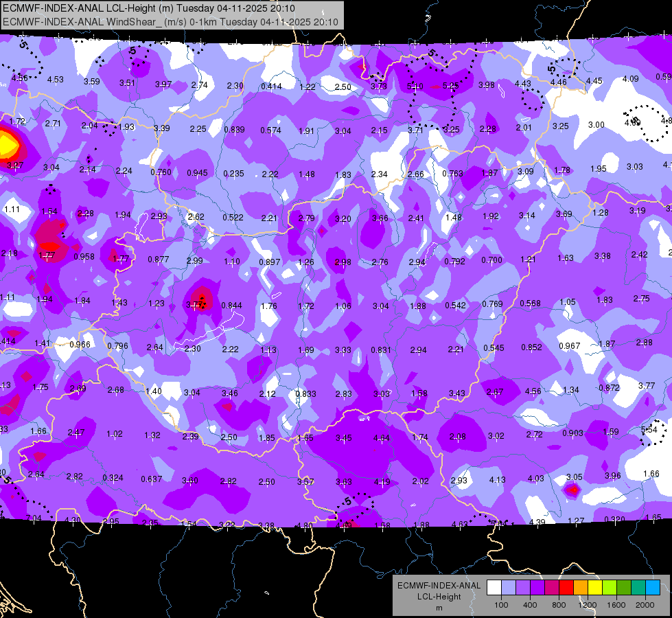Click the wind shear value 5.25
The height and width of the screenshot is (618, 672).
coord(451,86)
